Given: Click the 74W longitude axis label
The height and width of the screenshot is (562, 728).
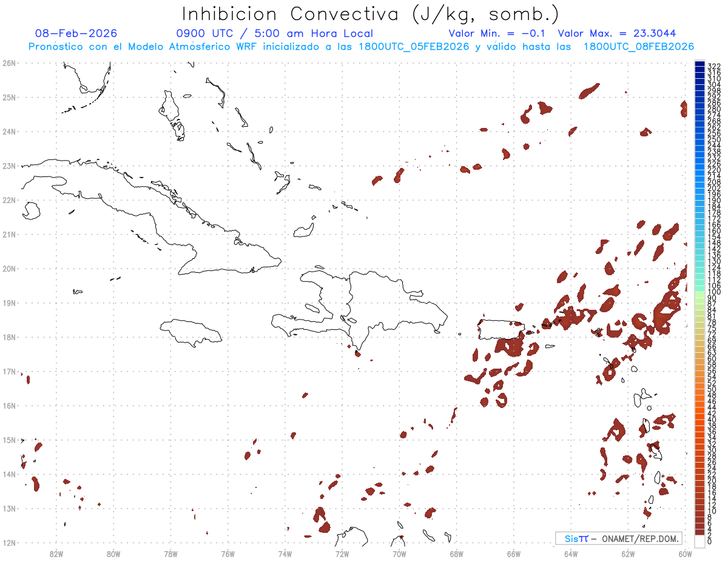Looking at the screenshot, I should point(285,553).
